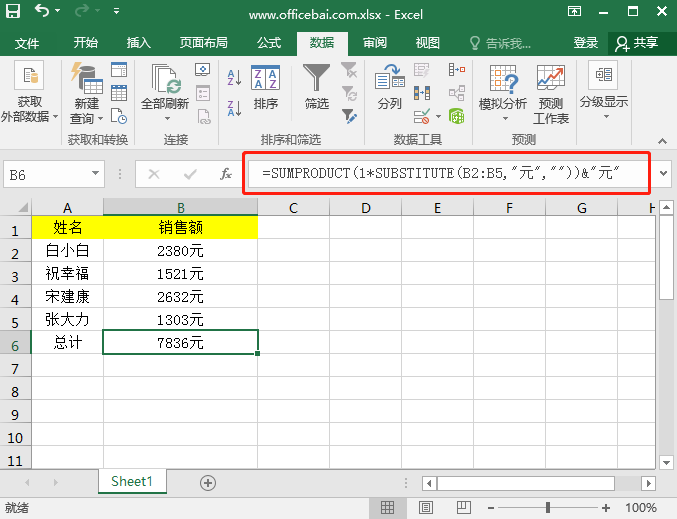This screenshot has width=677, height=519.
Task: Click 预测工作表 forecast sheet
Action: pyautogui.click(x=551, y=94)
